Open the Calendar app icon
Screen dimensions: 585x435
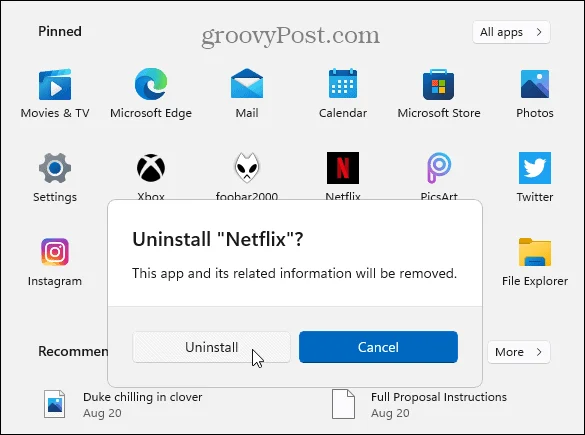343,84
